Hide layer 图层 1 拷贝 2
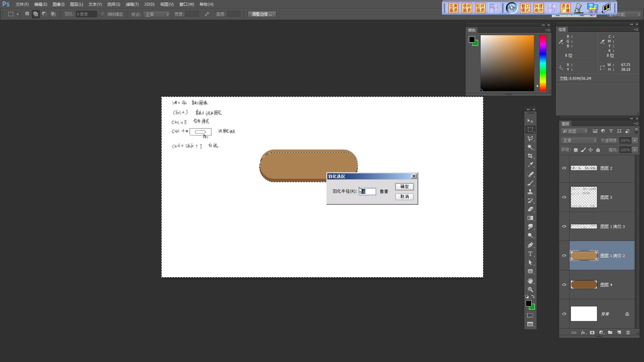 tap(564, 255)
